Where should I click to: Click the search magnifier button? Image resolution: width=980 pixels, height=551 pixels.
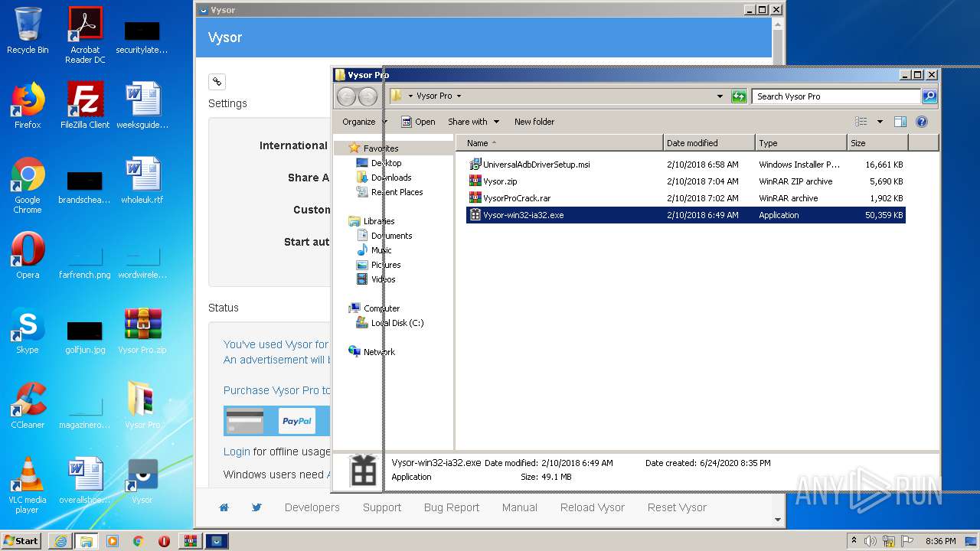tap(929, 96)
